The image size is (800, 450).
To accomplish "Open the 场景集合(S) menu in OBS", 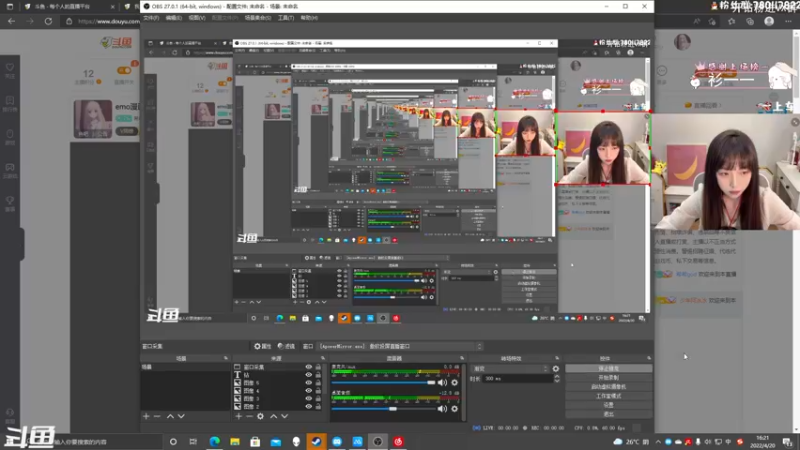I will point(258,18).
